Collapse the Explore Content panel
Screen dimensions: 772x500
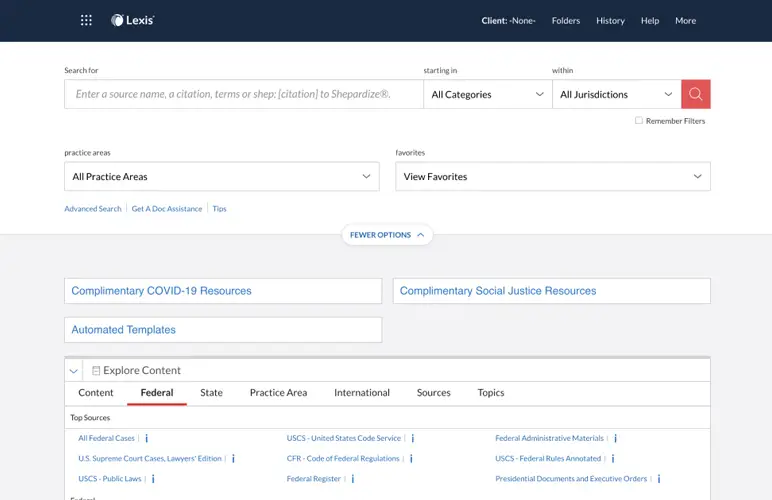(74, 370)
